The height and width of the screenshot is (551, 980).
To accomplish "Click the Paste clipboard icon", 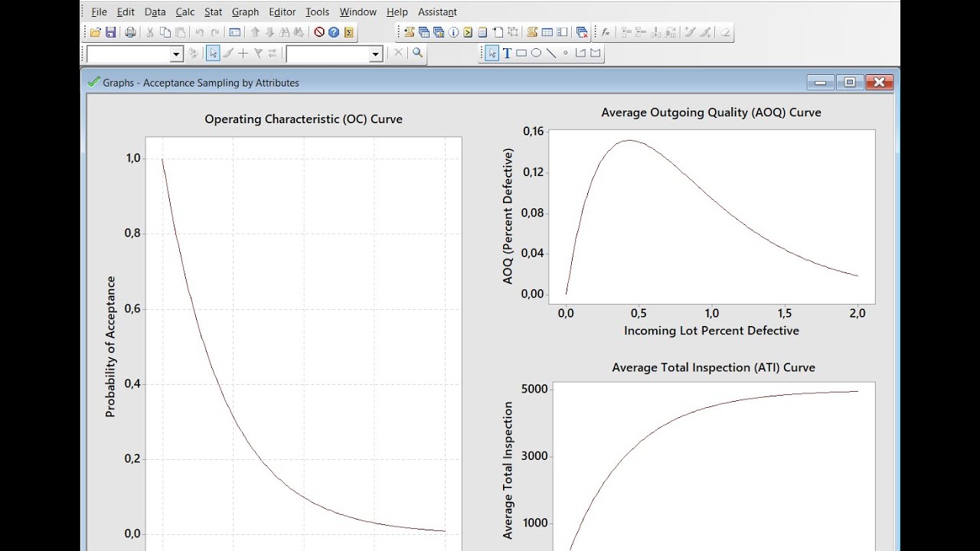I will click(181, 32).
